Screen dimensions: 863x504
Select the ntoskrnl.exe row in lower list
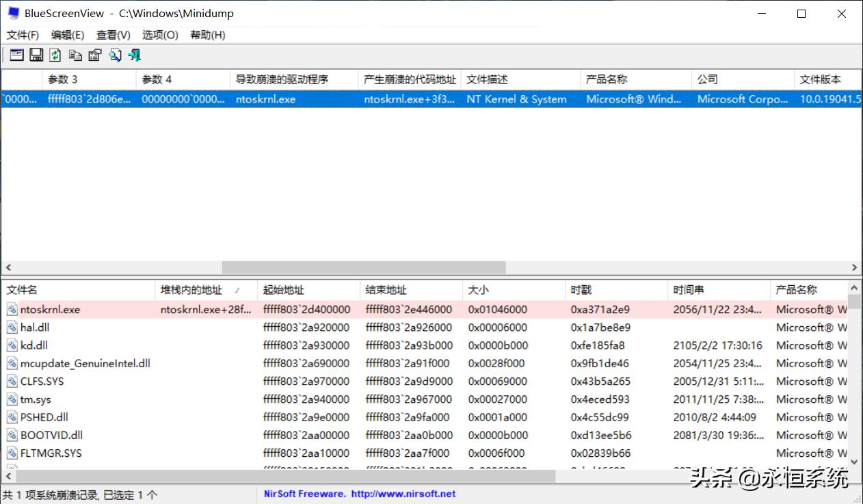tap(50, 310)
